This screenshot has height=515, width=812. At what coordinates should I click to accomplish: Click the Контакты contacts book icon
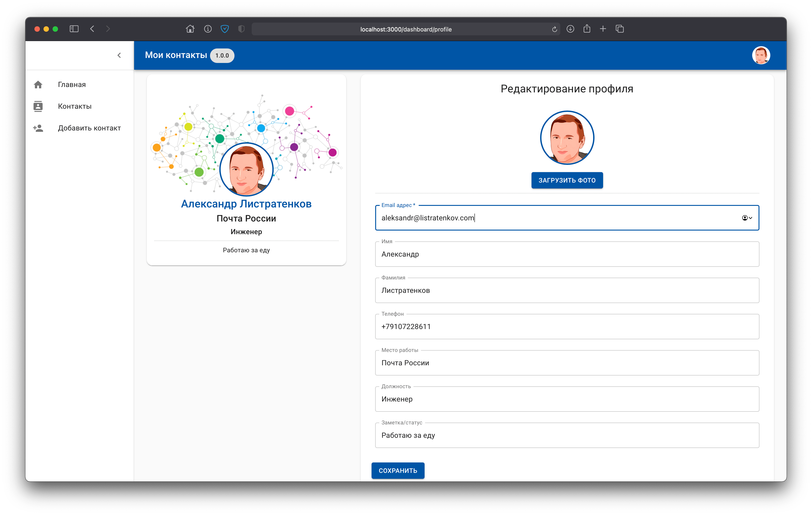(38, 106)
